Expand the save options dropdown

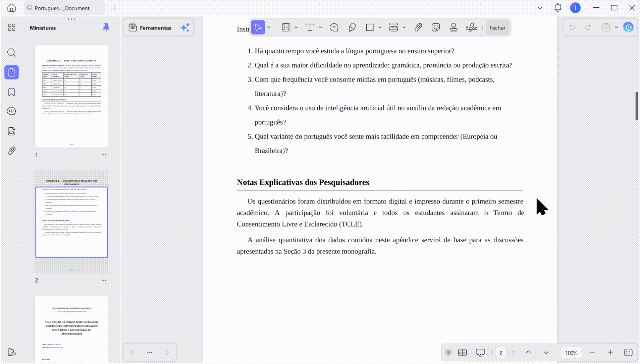click(617, 27)
